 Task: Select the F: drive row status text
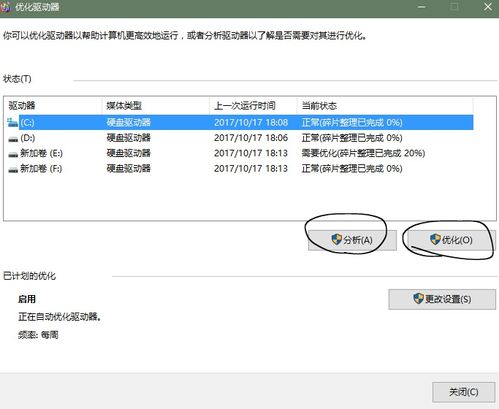(x=352, y=169)
